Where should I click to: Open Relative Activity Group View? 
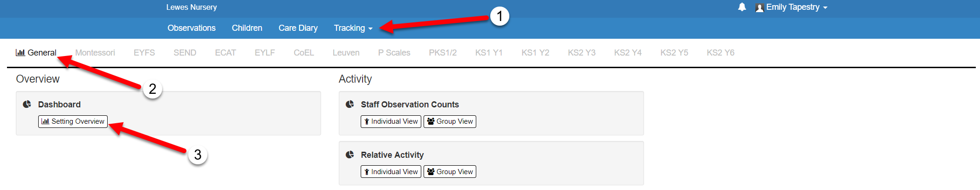point(450,172)
